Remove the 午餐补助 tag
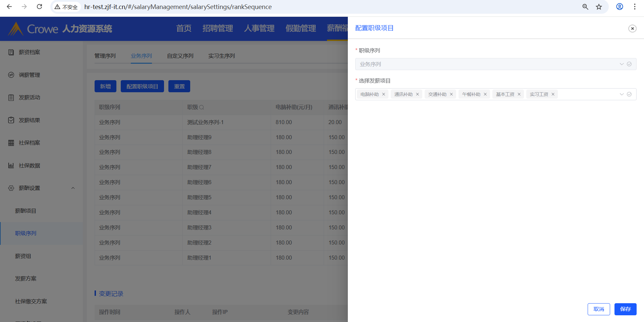This screenshot has height=322, width=644. pyautogui.click(x=485, y=94)
